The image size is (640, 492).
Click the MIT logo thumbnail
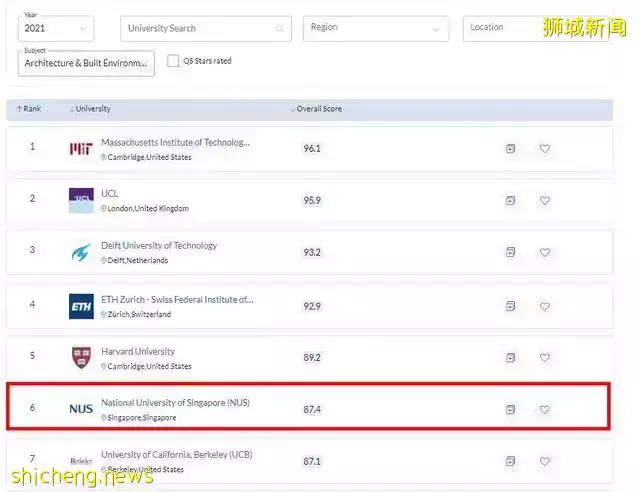pos(81,149)
